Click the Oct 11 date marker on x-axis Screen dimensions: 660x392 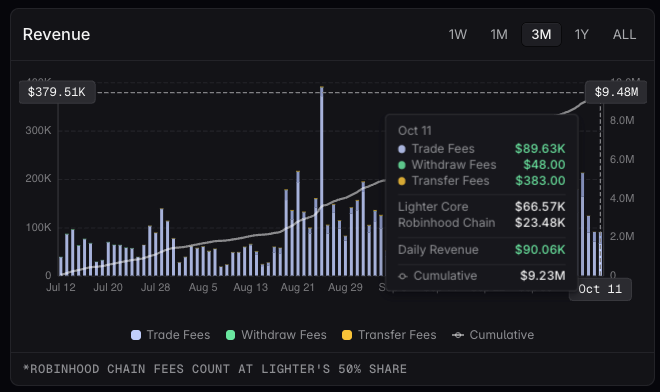(600, 289)
